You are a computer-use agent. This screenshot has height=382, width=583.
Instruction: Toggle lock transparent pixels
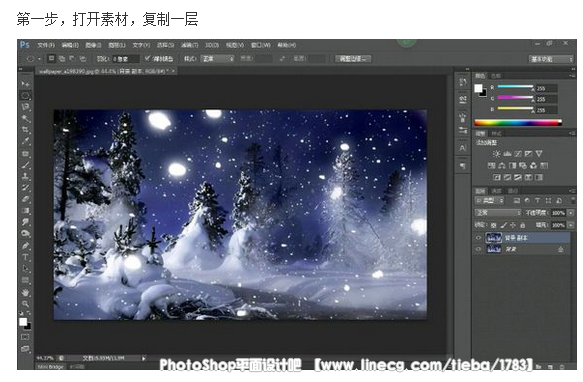click(x=493, y=225)
